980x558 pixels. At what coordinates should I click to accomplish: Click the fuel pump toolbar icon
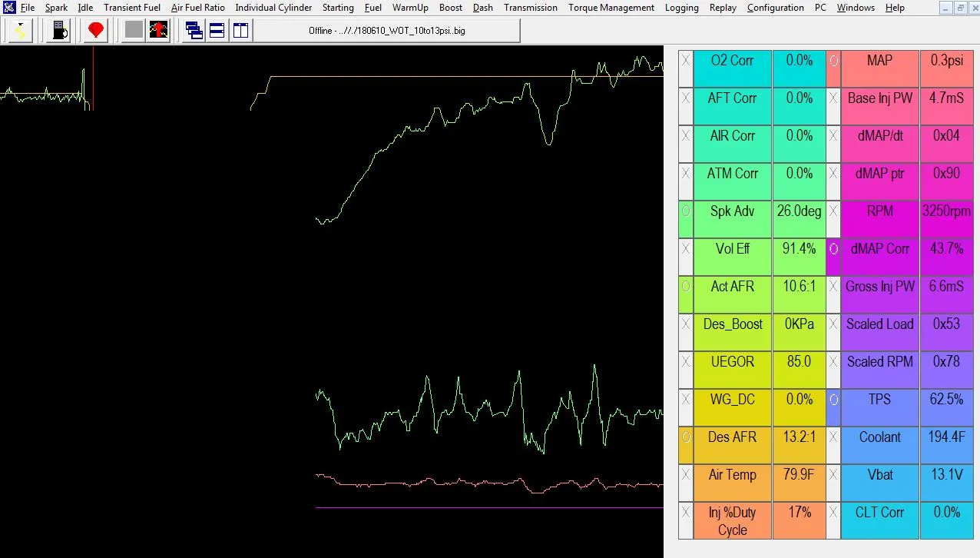[58, 31]
